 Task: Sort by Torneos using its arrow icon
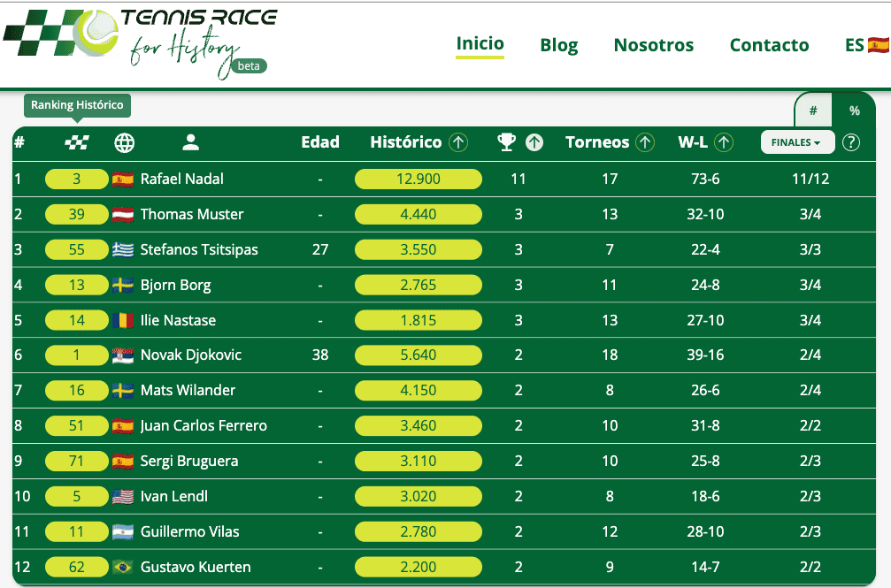(x=645, y=142)
